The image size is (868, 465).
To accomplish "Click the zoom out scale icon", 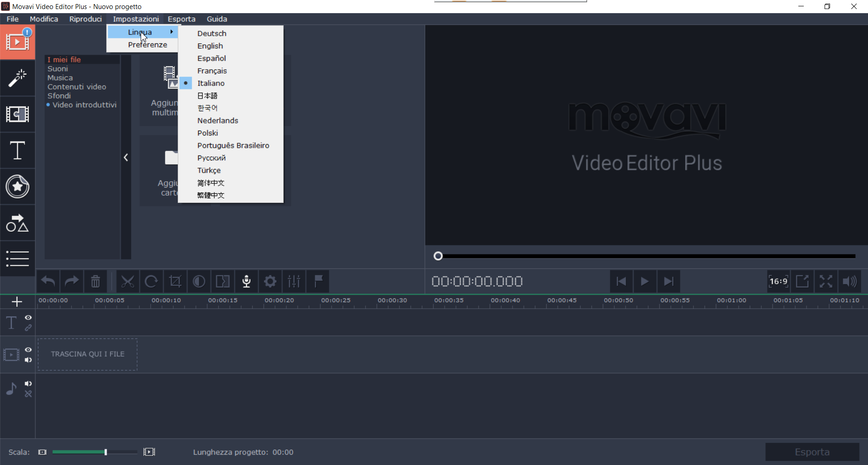I will pos(43,452).
